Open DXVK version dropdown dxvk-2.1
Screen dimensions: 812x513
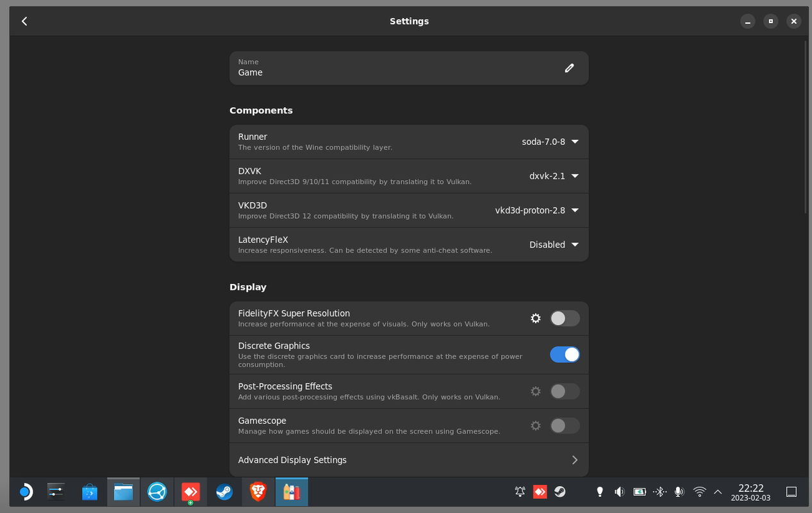(x=554, y=176)
